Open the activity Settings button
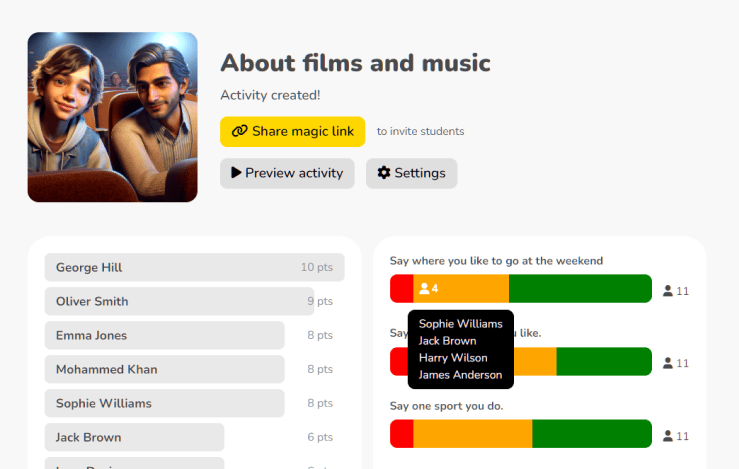This screenshot has width=739, height=469. coord(411,173)
